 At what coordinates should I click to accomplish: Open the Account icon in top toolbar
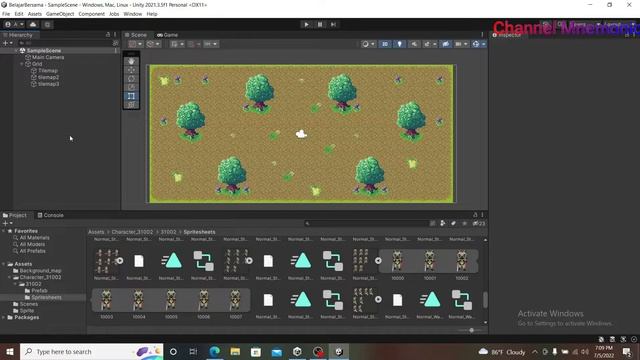(x=14, y=24)
